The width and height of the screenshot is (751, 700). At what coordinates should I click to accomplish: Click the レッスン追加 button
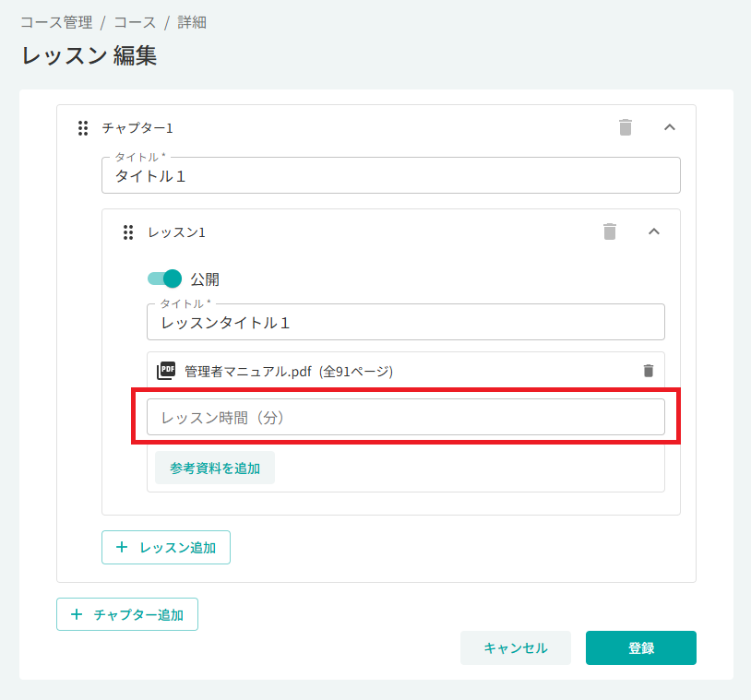166,547
